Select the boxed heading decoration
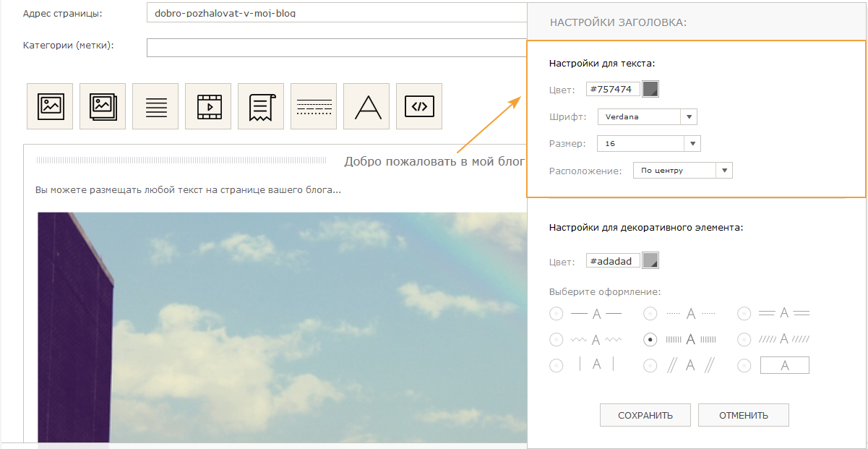Image resolution: width=868 pixels, height=449 pixels. click(744, 366)
